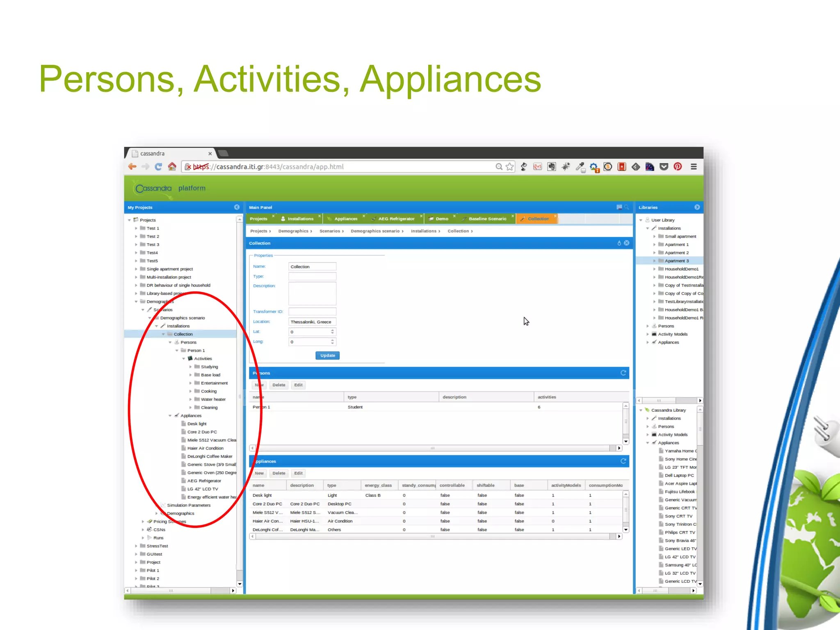Expand Activity Models in User Library
This screenshot has height=630, width=840.
click(648, 334)
